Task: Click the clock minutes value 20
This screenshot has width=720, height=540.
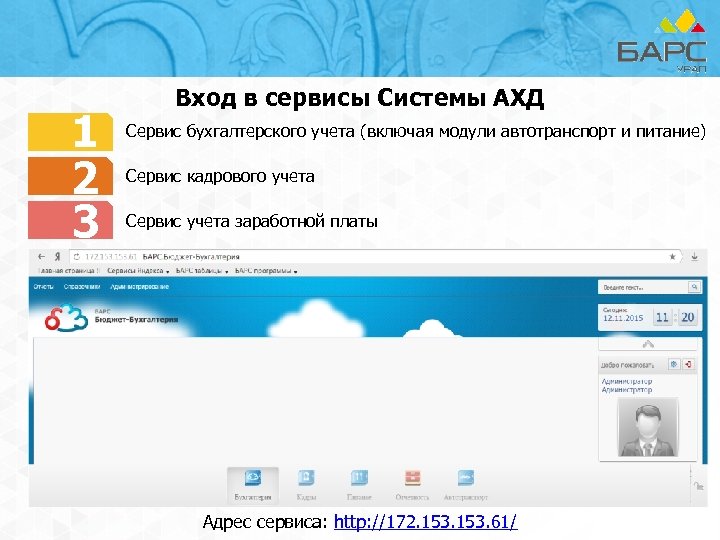Action: 687,317
